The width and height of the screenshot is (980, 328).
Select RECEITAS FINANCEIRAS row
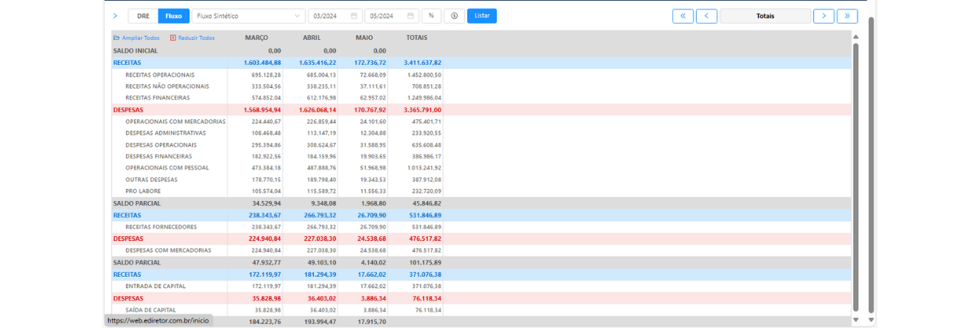click(x=481, y=98)
